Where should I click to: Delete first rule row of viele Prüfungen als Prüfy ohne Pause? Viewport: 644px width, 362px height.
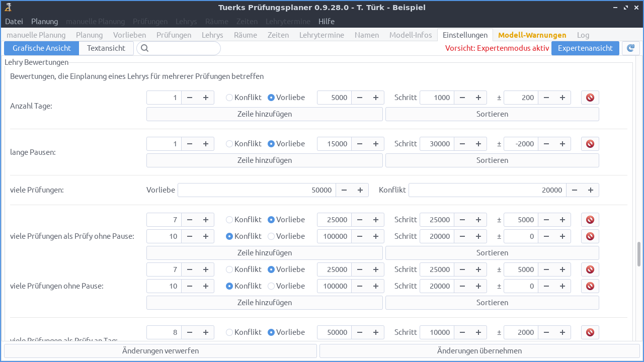(590, 219)
